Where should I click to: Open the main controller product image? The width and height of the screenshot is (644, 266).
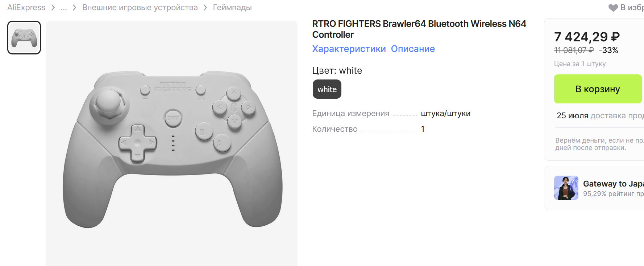click(x=171, y=143)
